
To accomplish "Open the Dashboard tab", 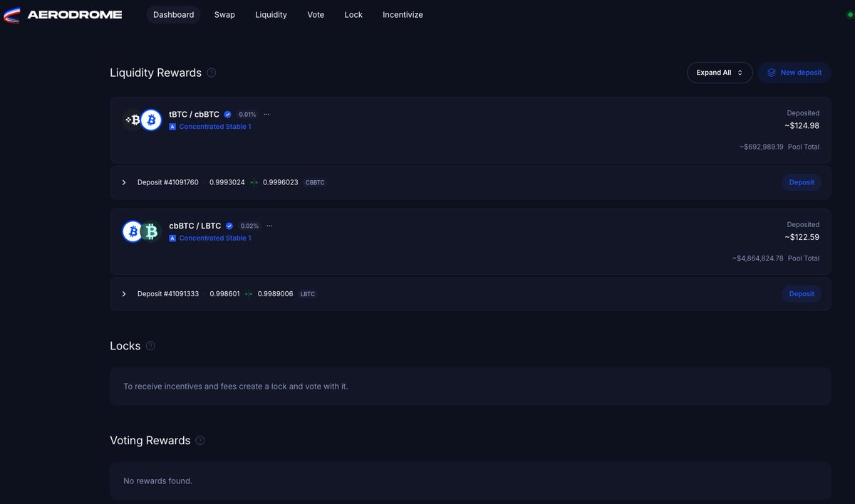I will (173, 14).
